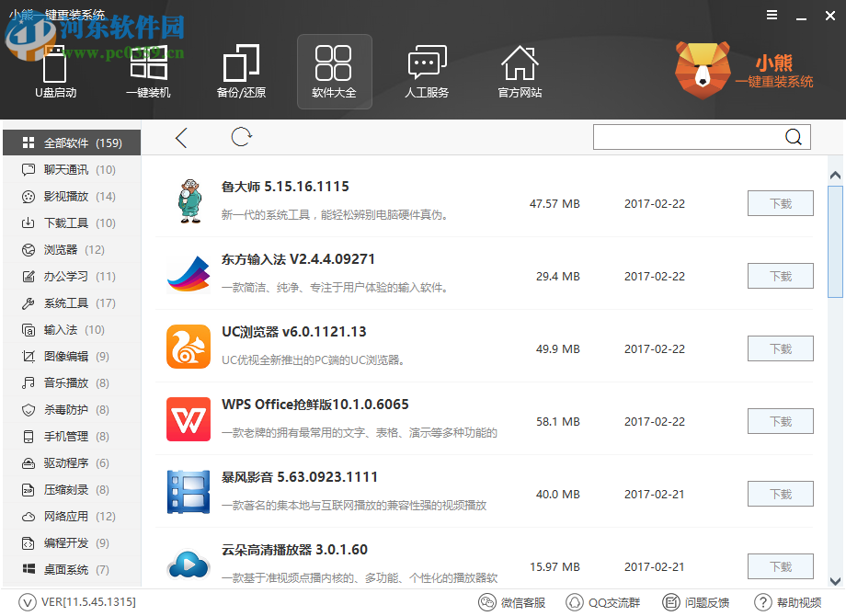Download WPS Office抢鲜版

[780, 421]
